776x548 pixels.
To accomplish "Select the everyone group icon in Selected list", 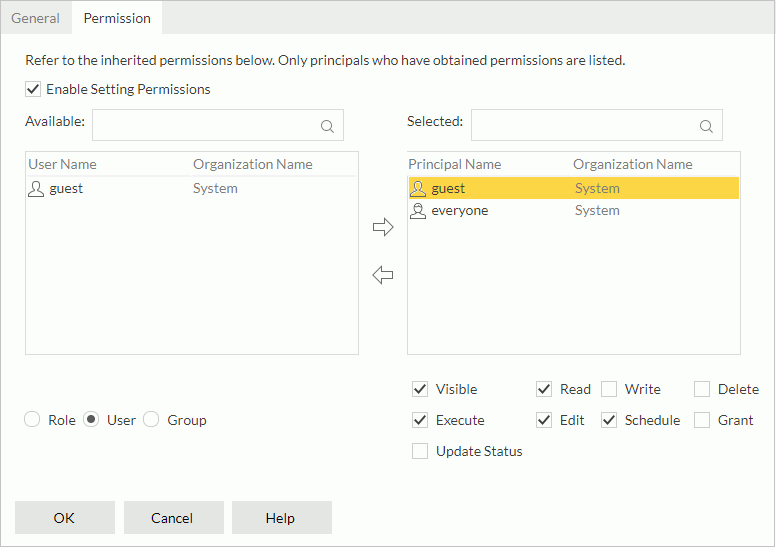I will click(x=419, y=211).
